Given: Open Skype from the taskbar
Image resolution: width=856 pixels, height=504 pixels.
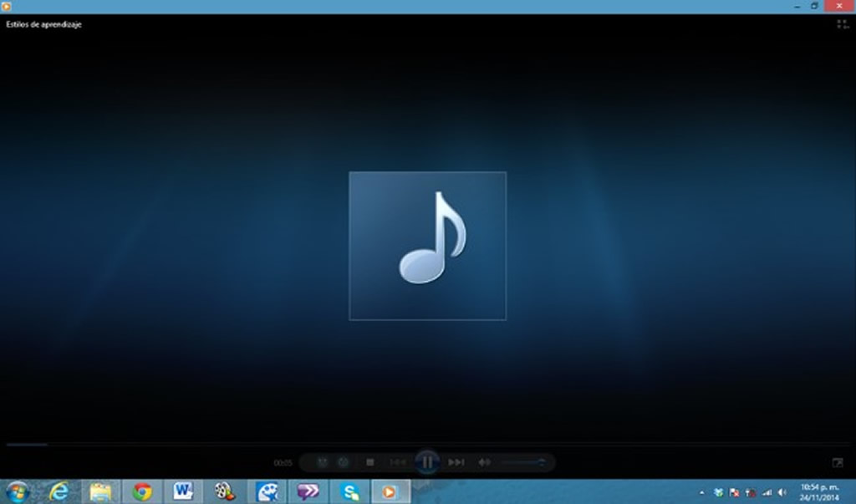Looking at the screenshot, I should (351, 491).
